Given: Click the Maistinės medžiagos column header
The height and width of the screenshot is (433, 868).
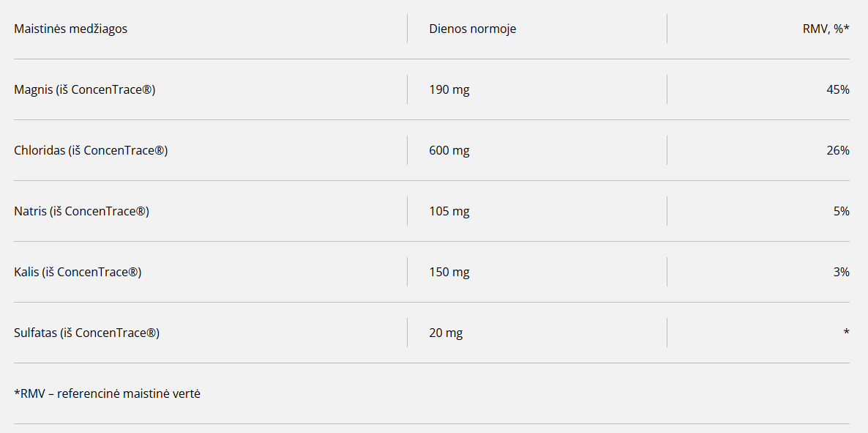Looking at the screenshot, I should click(x=70, y=29).
